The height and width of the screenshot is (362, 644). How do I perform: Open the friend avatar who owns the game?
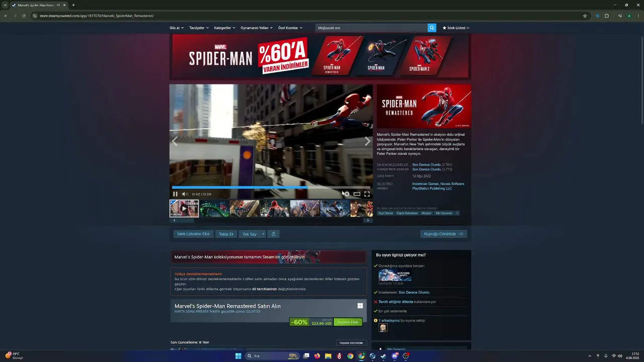pos(383,328)
